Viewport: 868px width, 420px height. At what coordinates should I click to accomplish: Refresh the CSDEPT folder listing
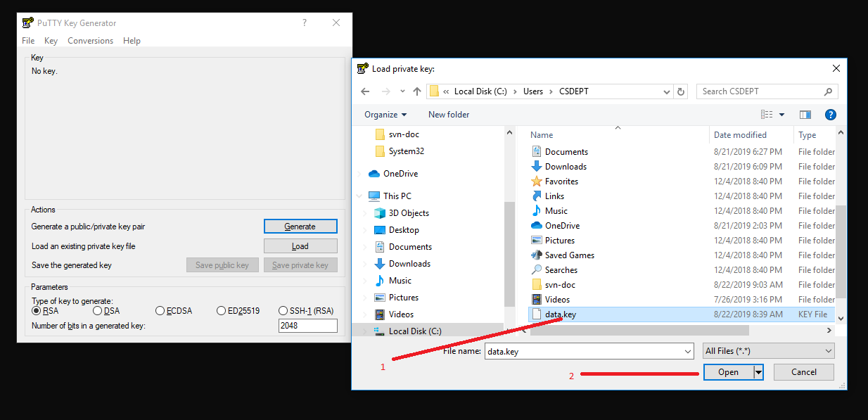pyautogui.click(x=681, y=91)
